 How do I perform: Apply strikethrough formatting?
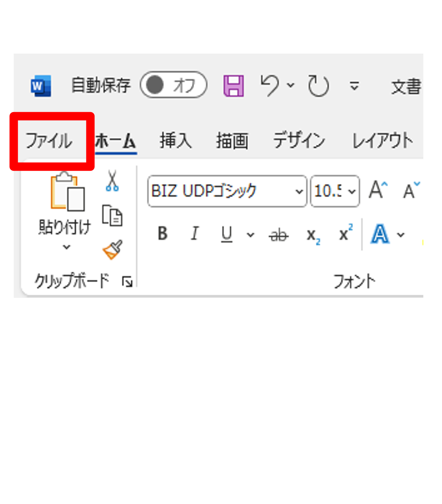coord(278,235)
